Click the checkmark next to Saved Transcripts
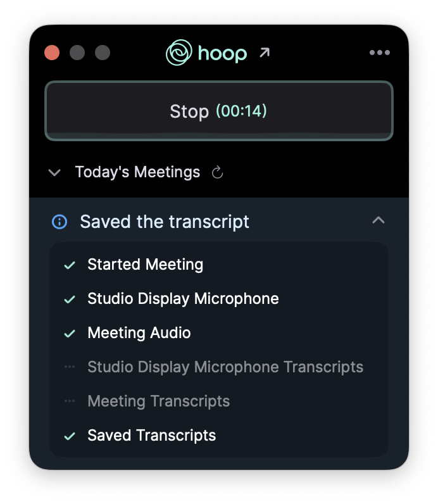 coord(70,436)
